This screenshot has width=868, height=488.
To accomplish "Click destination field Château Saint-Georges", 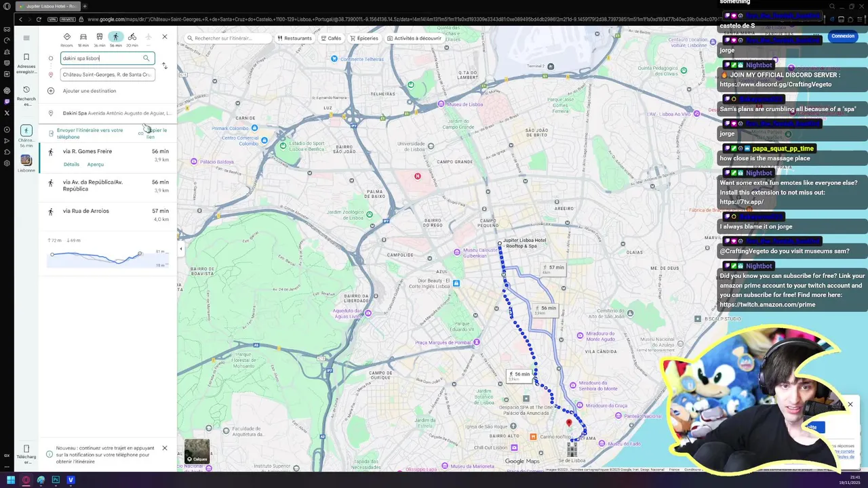I will (x=107, y=75).
